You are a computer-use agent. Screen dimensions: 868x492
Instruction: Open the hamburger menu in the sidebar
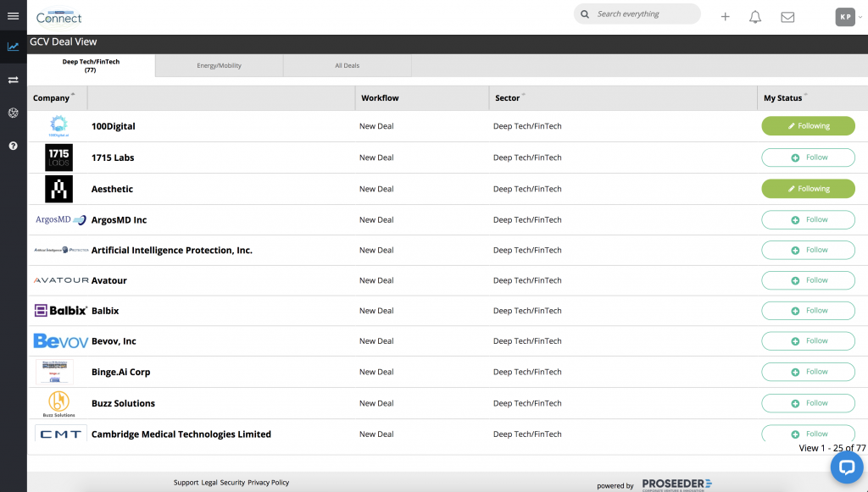coord(13,16)
